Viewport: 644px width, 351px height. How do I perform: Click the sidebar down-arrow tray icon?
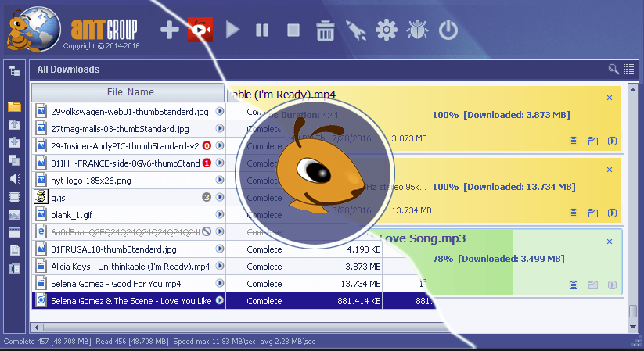point(14,142)
